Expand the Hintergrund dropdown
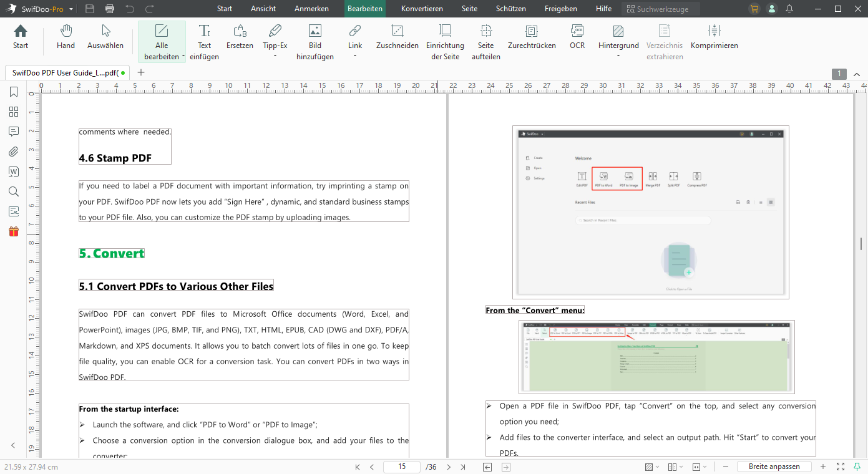Screen dimensions: 868x474 pos(618,56)
